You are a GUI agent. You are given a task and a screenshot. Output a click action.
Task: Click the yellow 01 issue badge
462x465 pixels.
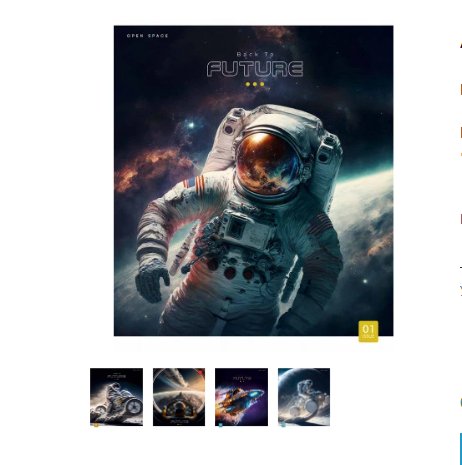368,331
